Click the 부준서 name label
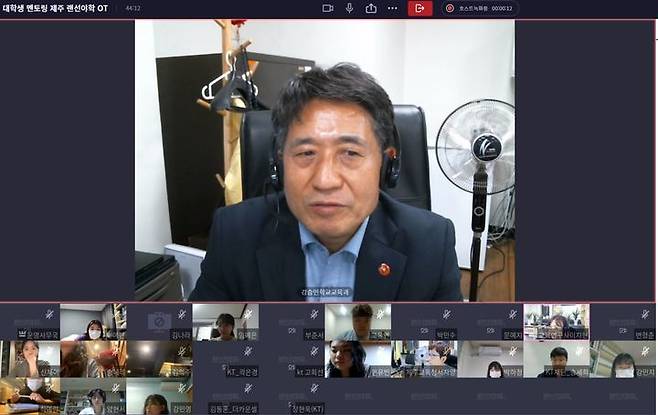The width and height of the screenshot is (658, 415). (313, 335)
